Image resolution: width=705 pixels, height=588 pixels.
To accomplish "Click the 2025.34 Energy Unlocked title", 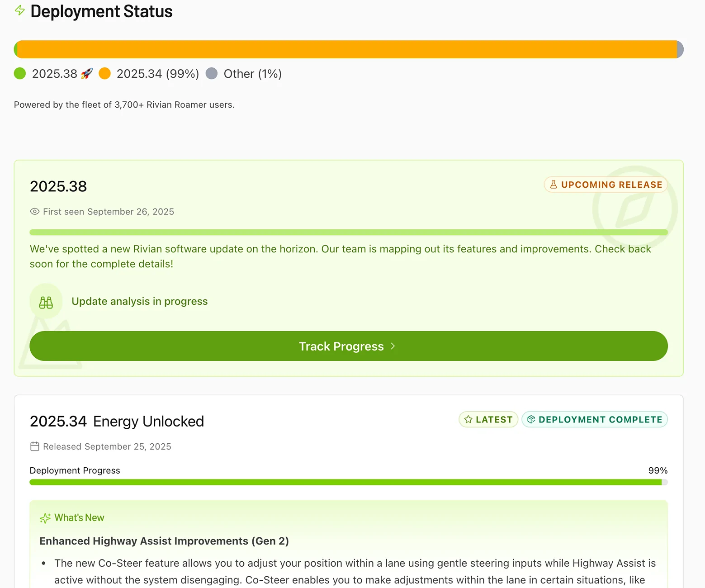I will click(x=117, y=421).
